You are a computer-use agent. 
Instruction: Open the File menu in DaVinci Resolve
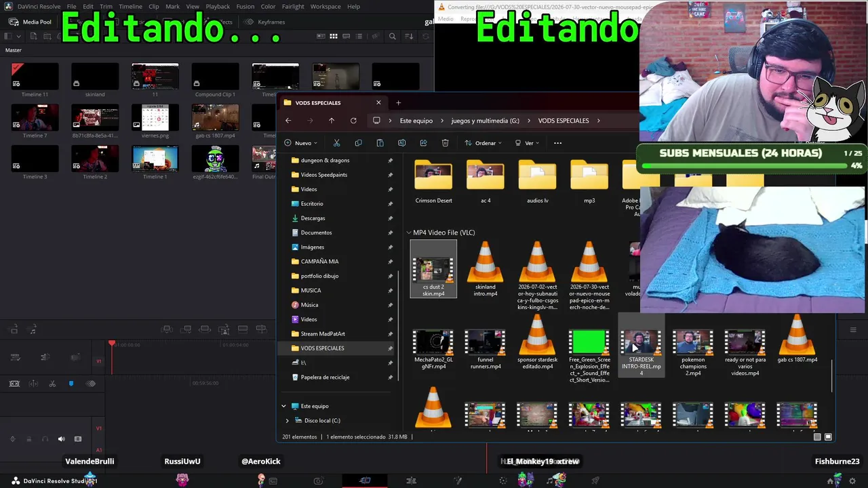(71, 7)
